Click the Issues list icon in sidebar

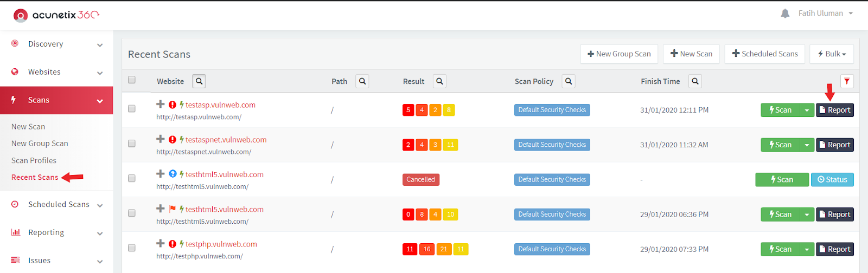[x=15, y=260]
